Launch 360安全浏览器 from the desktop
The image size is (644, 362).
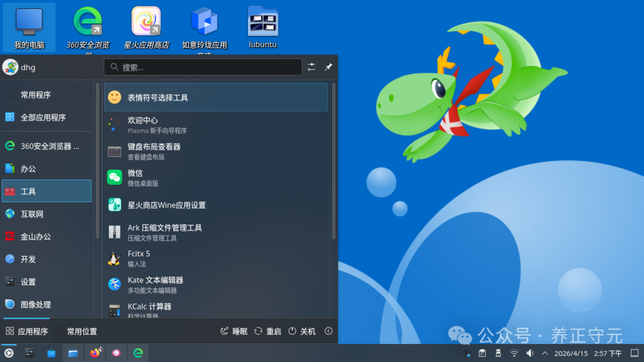[88, 28]
